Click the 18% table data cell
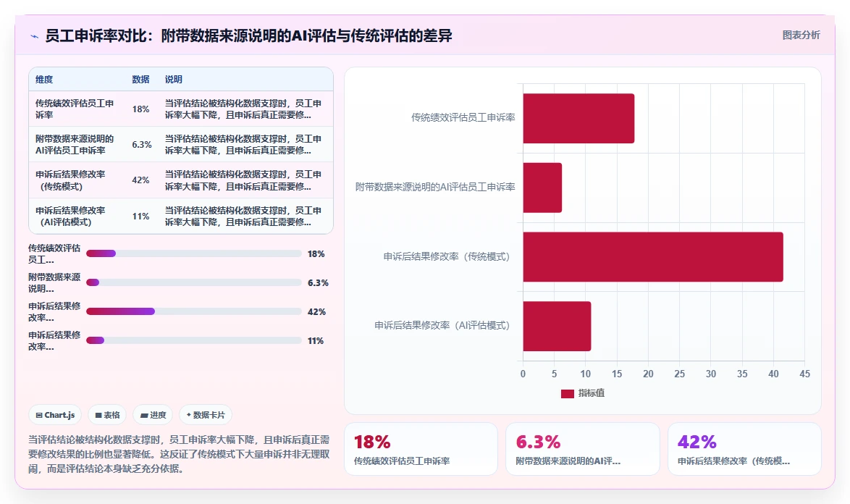This screenshot has height=504, width=850. (140, 109)
